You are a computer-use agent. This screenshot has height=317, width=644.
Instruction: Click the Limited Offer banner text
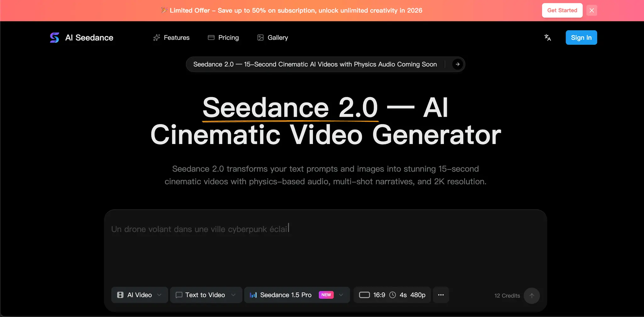[x=291, y=10]
